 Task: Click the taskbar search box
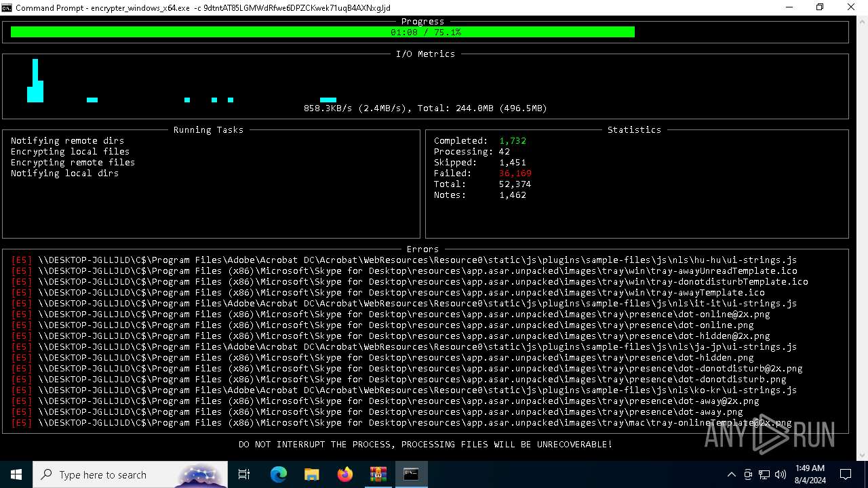tap(130, 474)
